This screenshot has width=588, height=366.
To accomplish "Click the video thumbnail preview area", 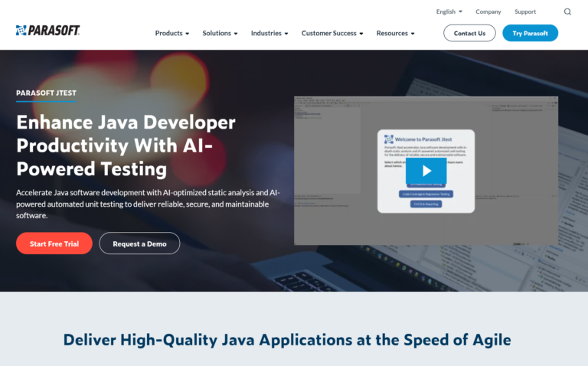I will tap(426, 171).
